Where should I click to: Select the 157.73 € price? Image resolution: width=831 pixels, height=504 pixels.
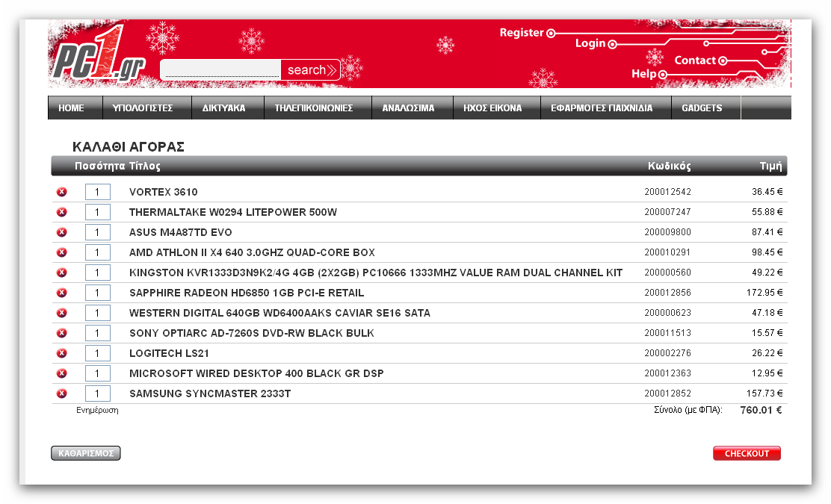(x=764, y=393)
